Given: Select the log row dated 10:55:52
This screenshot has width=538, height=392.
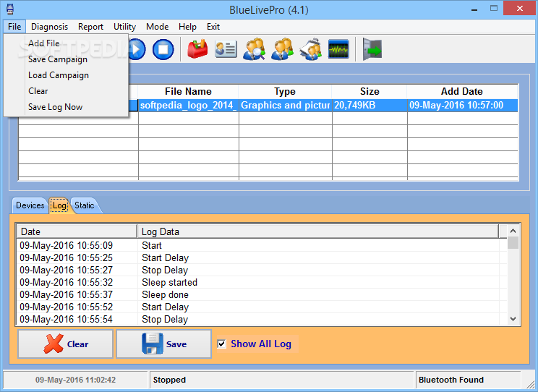Looking at the screenshot, I should point(262,307).
